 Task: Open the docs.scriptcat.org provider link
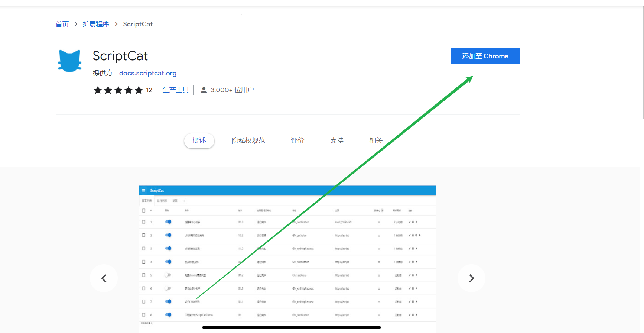coord(148,73)
